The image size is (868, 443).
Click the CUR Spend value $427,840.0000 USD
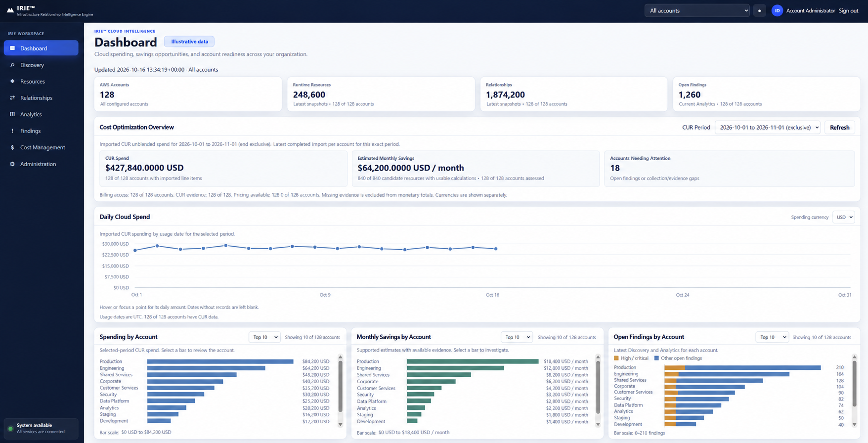point(144,168)
